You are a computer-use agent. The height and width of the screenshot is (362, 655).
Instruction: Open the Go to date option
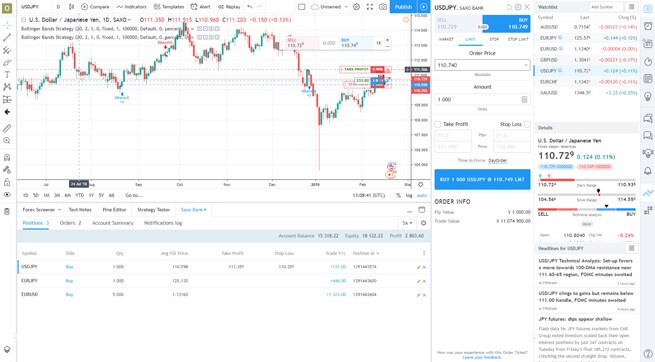point(134,195)
